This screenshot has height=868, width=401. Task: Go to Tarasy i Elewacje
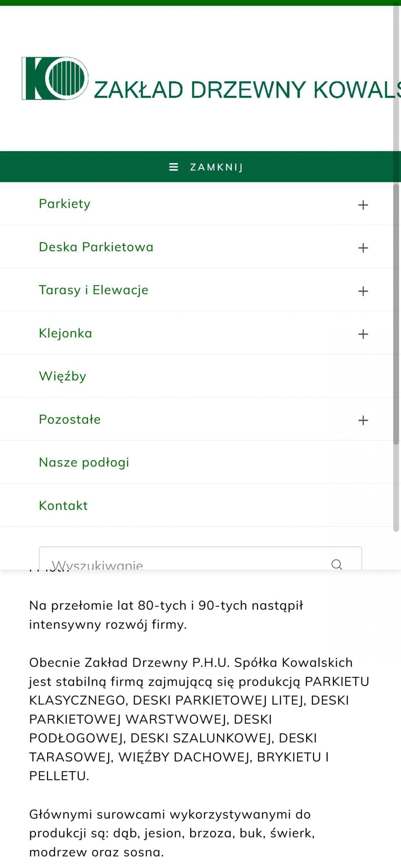click(94, 290)
